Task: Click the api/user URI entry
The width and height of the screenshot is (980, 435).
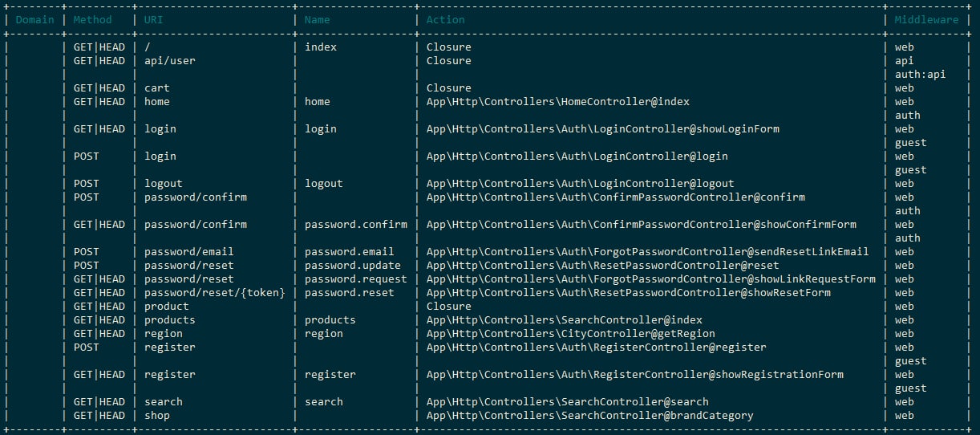Action: click(170, 61)
